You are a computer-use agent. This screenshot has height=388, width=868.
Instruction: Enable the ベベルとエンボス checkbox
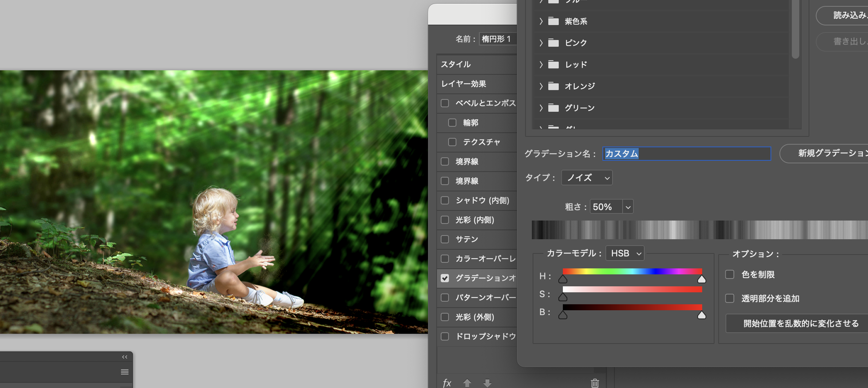click(x=445, y=103)
